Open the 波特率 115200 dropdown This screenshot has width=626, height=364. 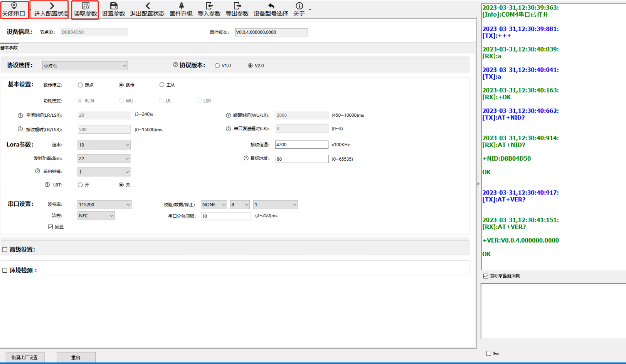point(104,205)
